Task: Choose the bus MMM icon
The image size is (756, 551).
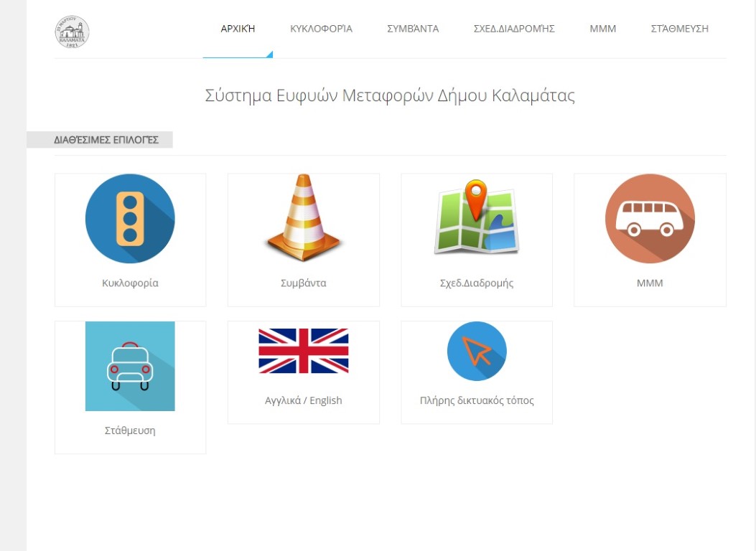Action: (x=650, y=219)
